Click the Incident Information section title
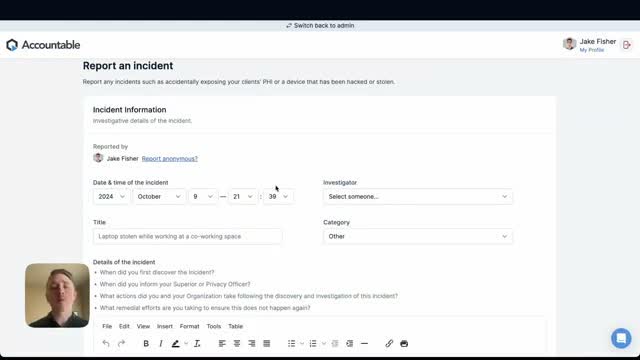Screen dimensions: 640x360 pos(129,110)
